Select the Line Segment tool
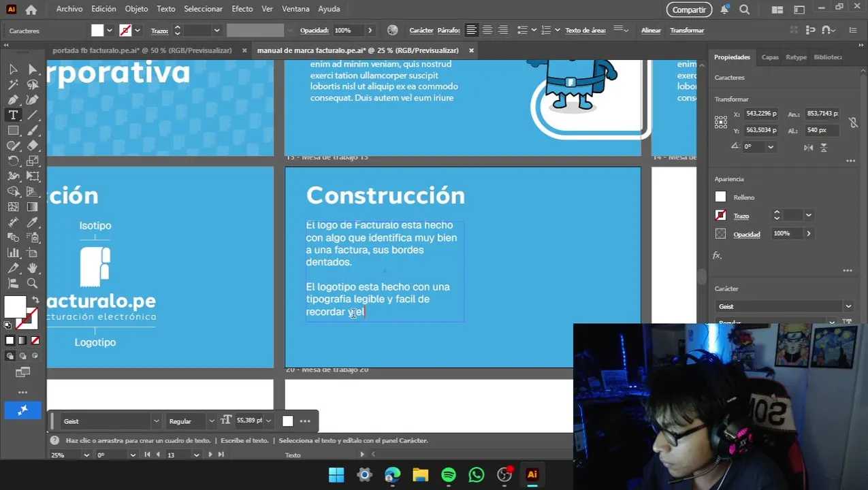This screenshot has width=868, height=490. click(33, 115)
